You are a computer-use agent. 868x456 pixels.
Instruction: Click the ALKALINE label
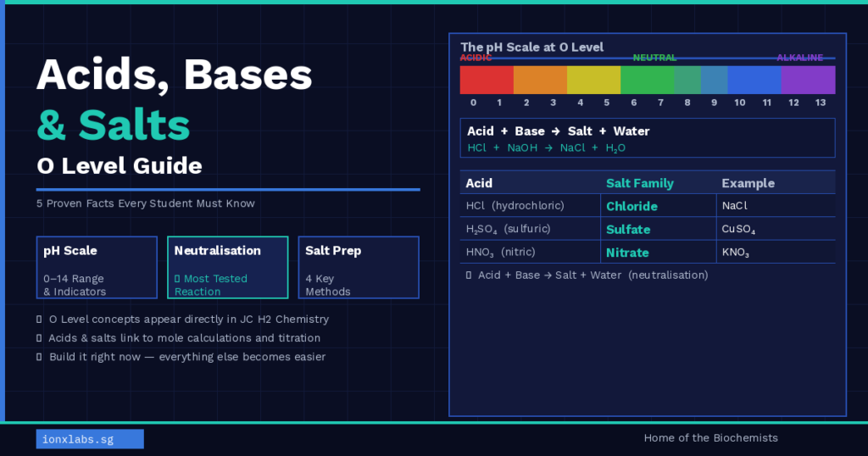click(x=800, y=58)
